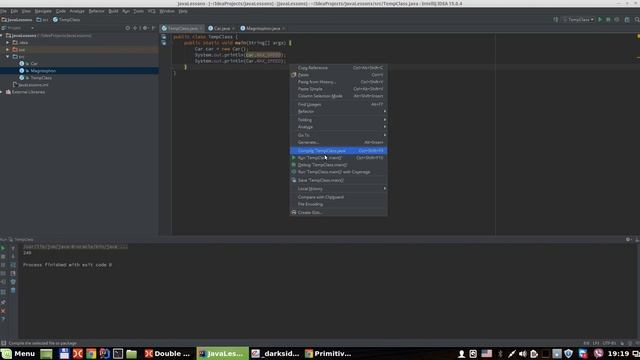Expand the Folding submenu

click(338, 120)
